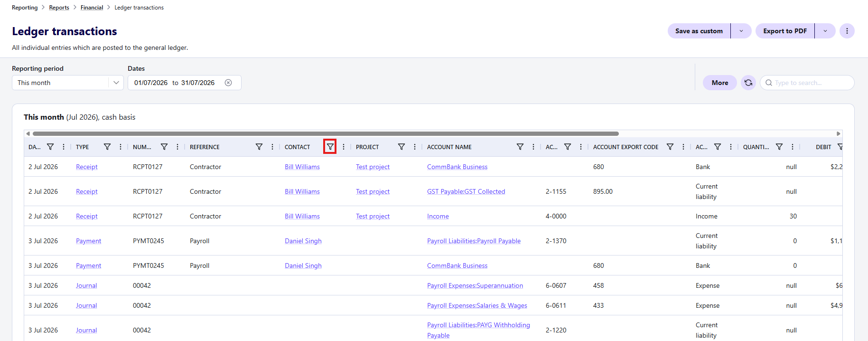Open the Number column filter
This screenshot has height=341, width=868.
[x=164, y=147]
